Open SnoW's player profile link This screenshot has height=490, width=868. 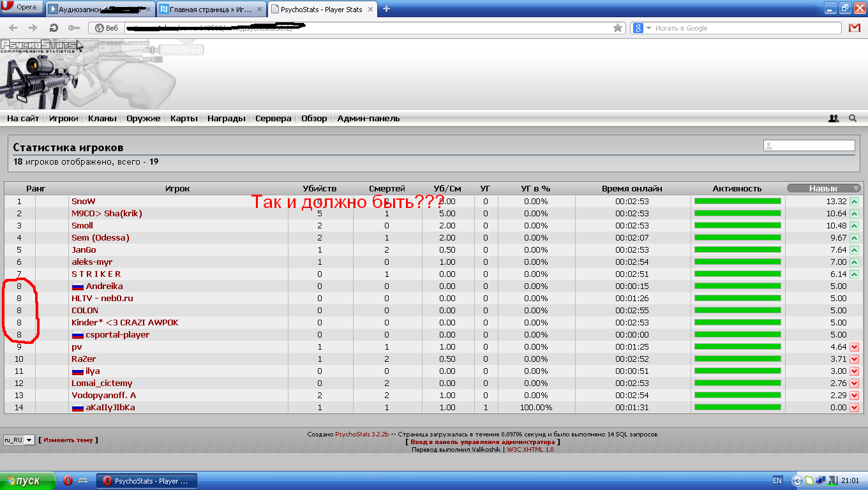pyautogui.click(x=83, y=202)
